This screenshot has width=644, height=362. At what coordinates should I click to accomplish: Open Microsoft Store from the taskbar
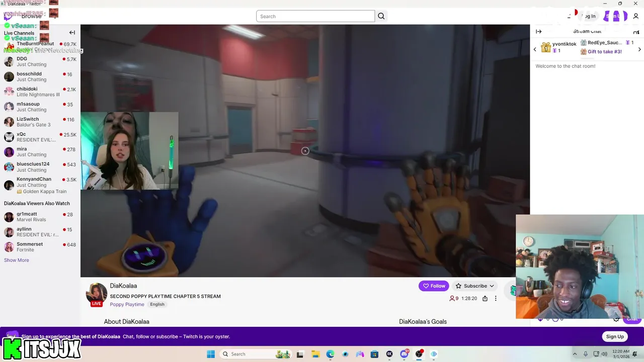tap(374, 354)
